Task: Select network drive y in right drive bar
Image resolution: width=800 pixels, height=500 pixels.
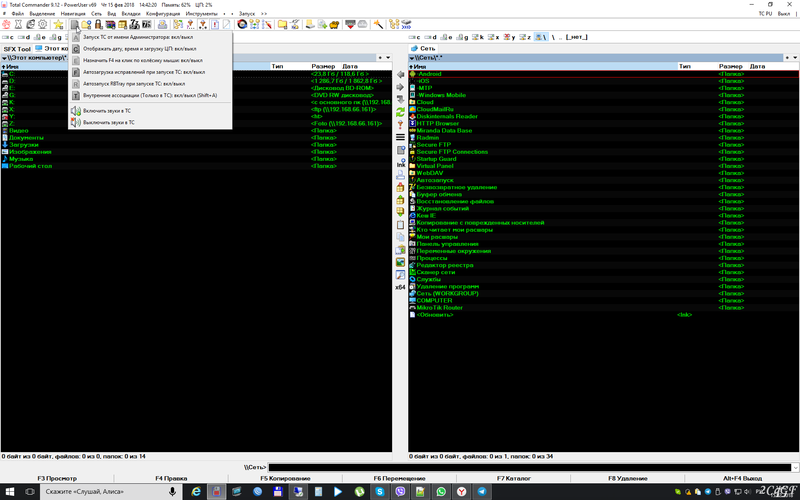Action: (509, 37)
